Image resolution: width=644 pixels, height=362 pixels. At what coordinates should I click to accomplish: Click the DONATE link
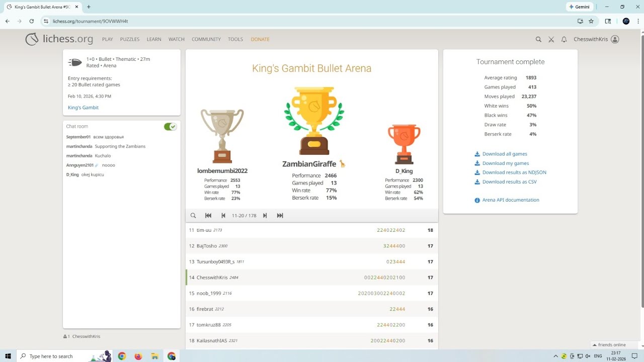click(260, 39)
